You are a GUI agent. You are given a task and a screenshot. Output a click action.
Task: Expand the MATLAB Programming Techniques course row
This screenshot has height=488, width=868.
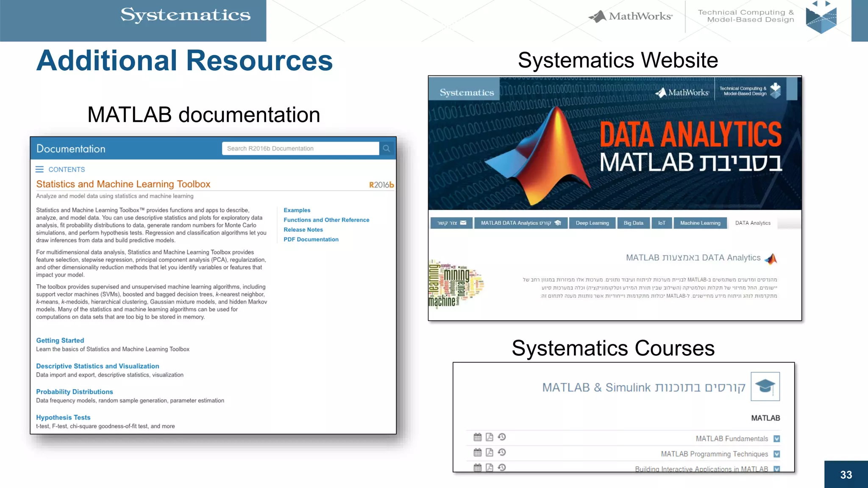(777, 454)
